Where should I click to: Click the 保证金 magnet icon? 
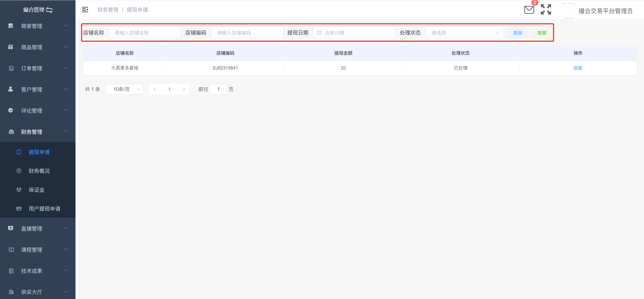point(19,190)
